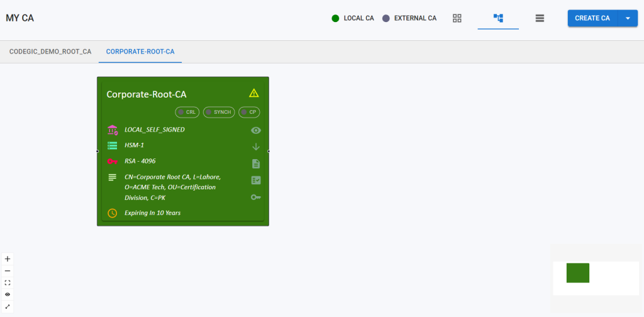Screen dimensions: 644x317
Task: Download the Corporate-Root-CA certificate
Action: point(256,147)
